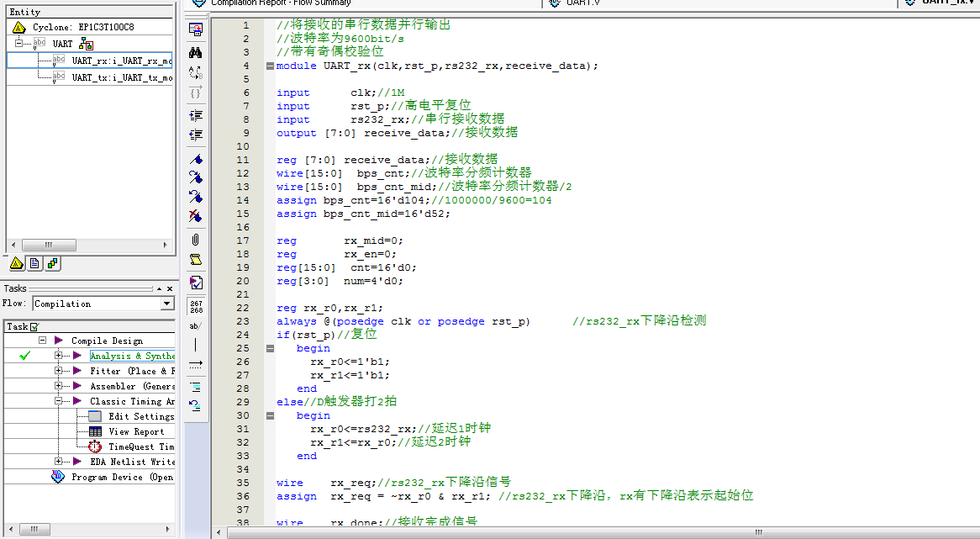Click the delete all bookmarks red-X flag icon
Screen dimensions: 980x539
point(196,216)
